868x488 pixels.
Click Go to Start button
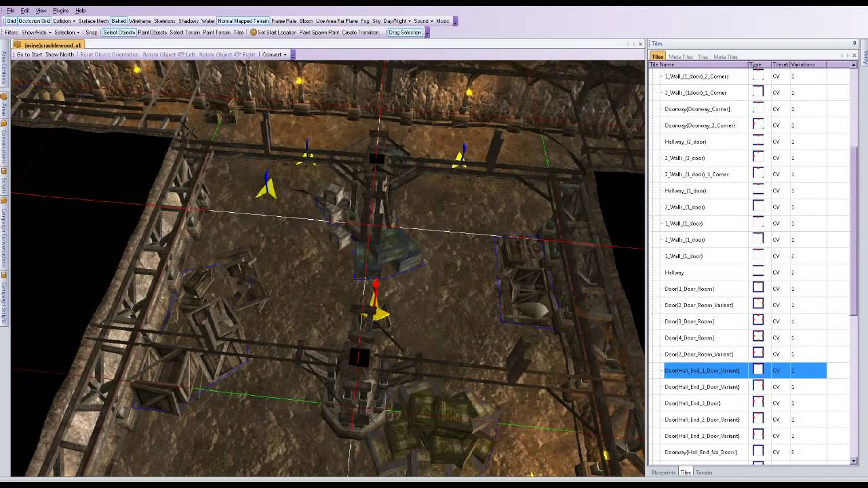coord(29,54)
